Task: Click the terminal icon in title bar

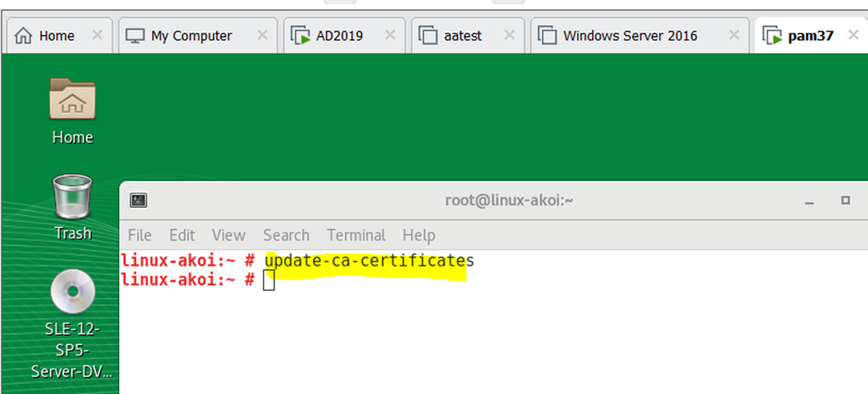Action: click(x=139, y=200)
